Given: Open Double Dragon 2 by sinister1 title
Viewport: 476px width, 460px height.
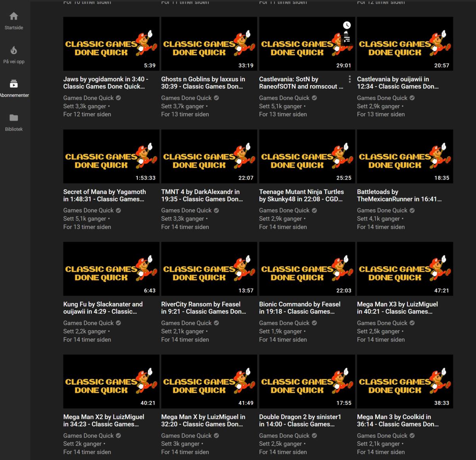Looking at the screenshot, I should [x=300, y=421].
